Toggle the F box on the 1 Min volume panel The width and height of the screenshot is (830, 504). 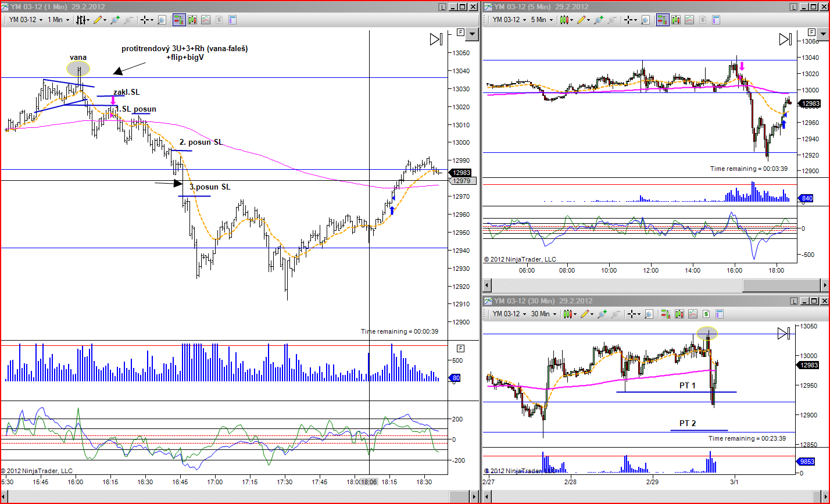pos(461,348)
